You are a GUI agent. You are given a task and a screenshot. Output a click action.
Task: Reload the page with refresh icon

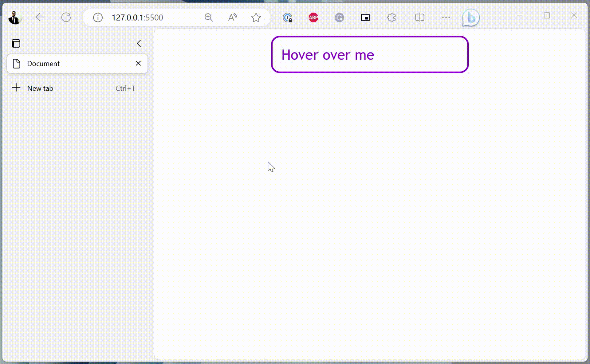[x=66, y=18]
